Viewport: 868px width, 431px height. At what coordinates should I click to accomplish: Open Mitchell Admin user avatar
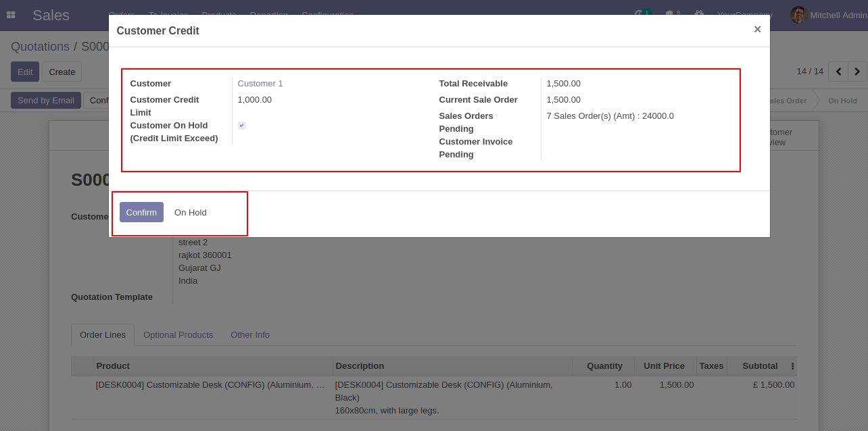799,15
